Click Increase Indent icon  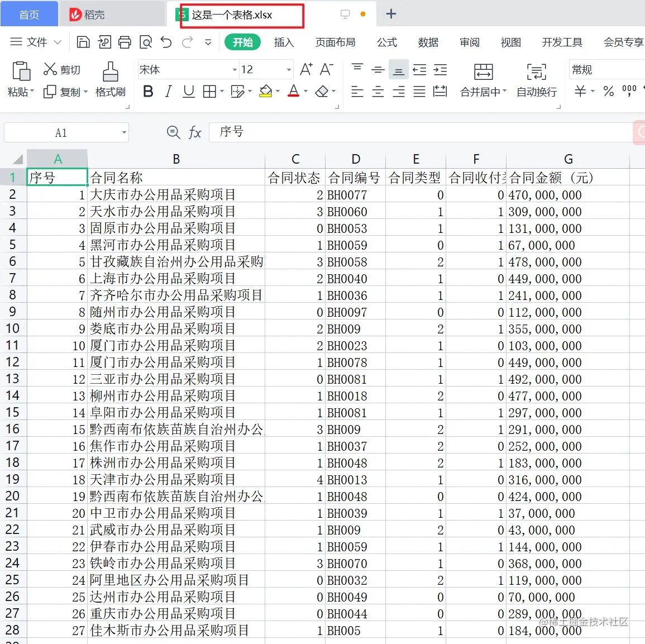440,70
